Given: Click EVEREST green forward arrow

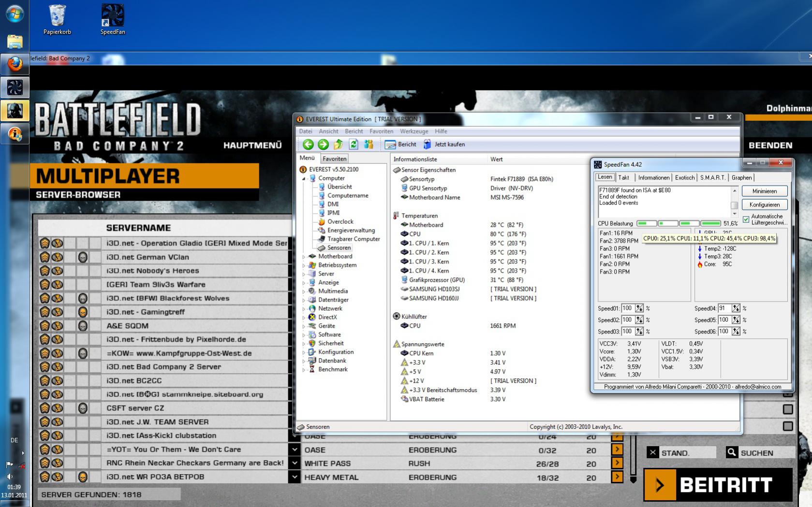Looking at the screenshot, I should [x=323, y=144].
